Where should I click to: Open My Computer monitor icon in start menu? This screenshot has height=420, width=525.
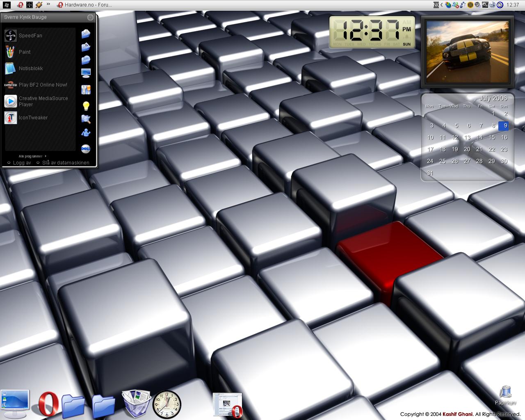point(86,73)
